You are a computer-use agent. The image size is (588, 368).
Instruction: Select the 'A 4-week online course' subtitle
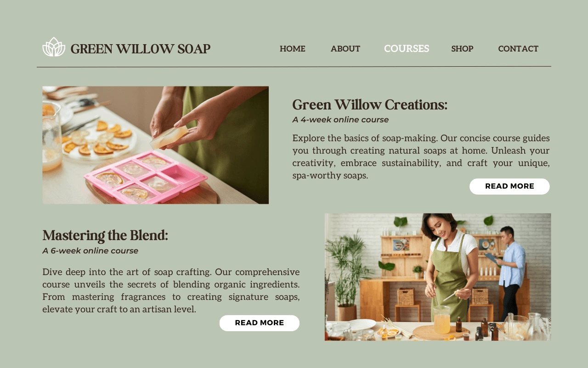coord(340,120)
